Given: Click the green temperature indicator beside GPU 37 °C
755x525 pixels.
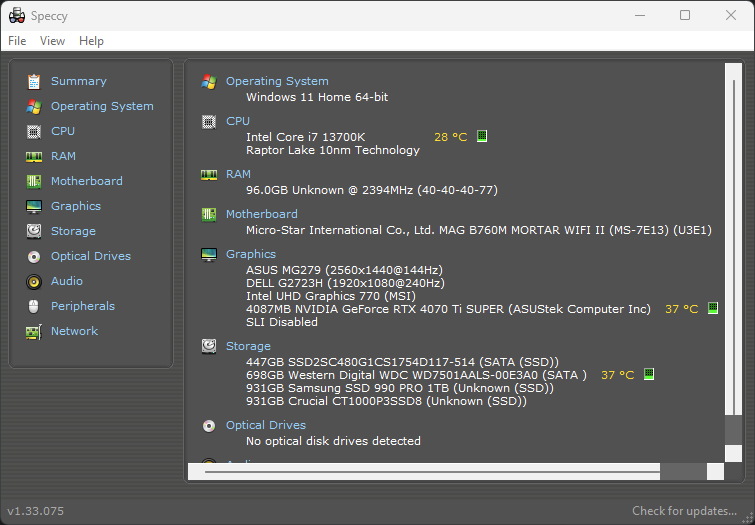Looking at the screenshot, I should (x=713, y=308).
